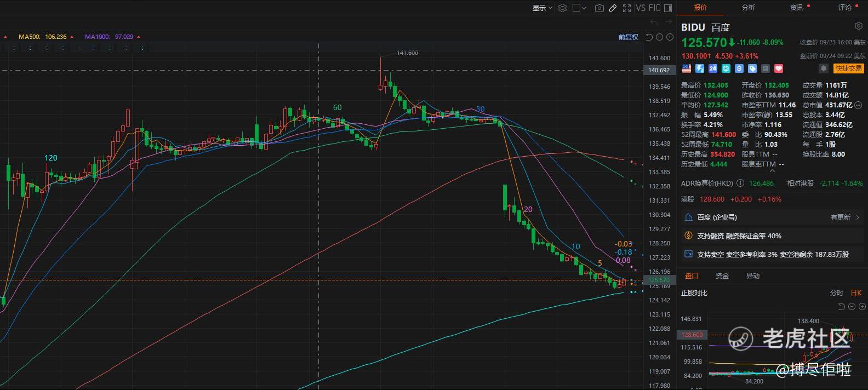The image size is (868, 390).
Task: Open F10 company info
Action: tap(654, 8)
